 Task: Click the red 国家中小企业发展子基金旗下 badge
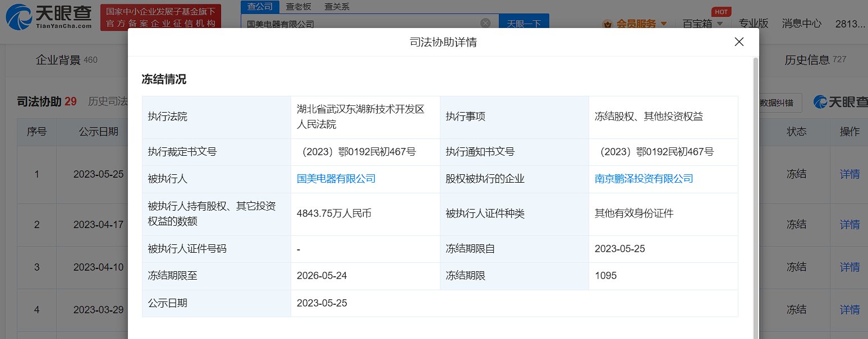point(161,17)
